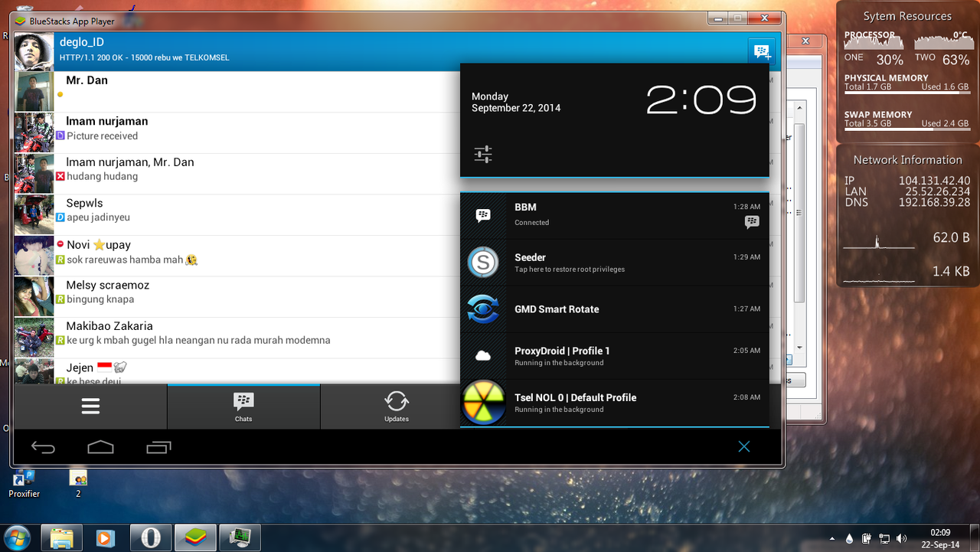Tap the Android home button
Viewport: 980px width, 552px height.
[100, 447]
